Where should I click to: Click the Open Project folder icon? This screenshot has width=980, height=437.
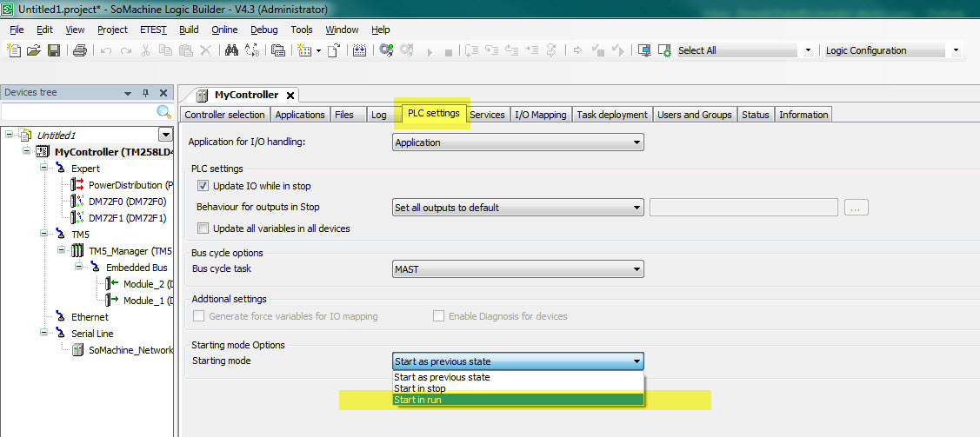pyautogui.click(x=34, y=50)
